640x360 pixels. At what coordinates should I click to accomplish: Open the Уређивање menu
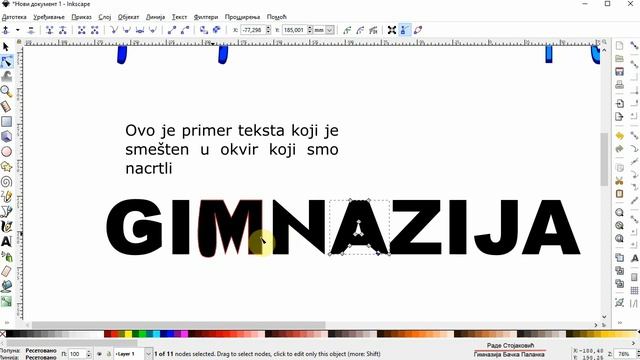[49, 17]
